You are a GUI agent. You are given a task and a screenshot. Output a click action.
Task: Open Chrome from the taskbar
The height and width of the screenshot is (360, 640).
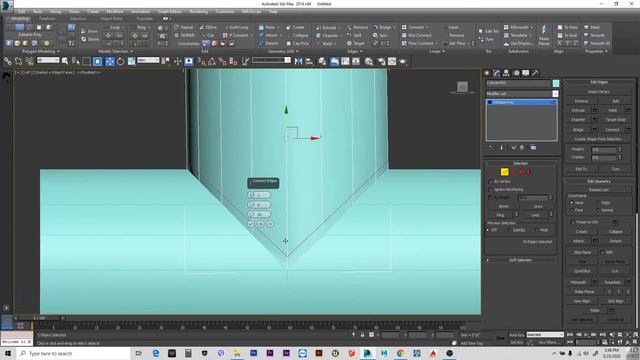400,353
